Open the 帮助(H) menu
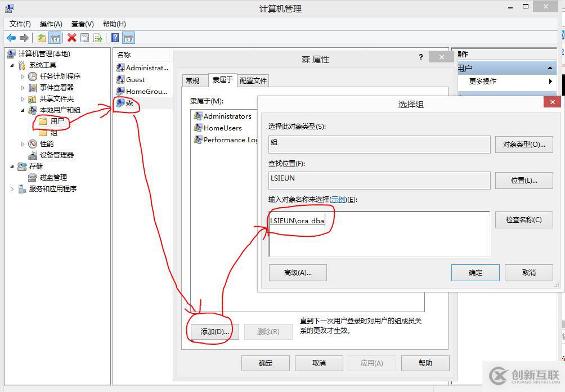565x392 pixels. (x=114, y=24)
